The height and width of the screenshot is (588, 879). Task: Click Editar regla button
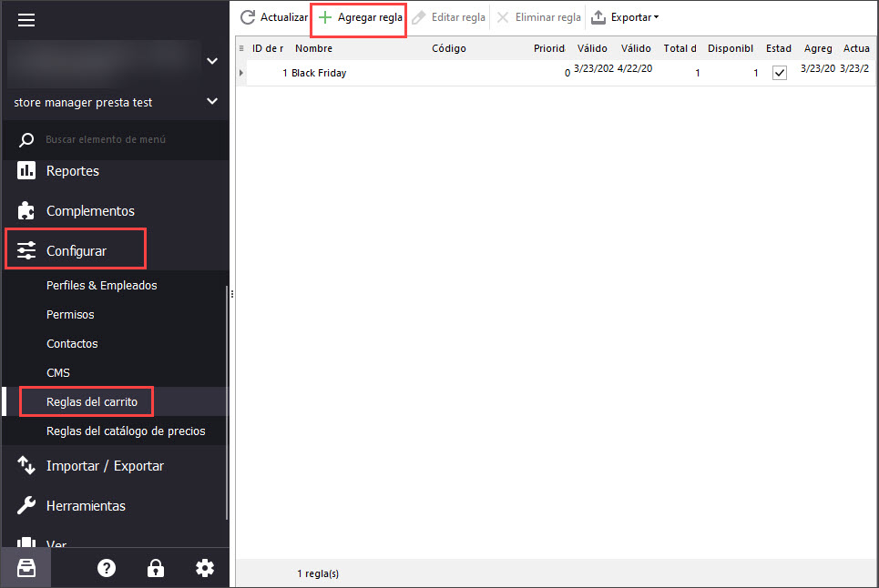click(x=448, y=17)
